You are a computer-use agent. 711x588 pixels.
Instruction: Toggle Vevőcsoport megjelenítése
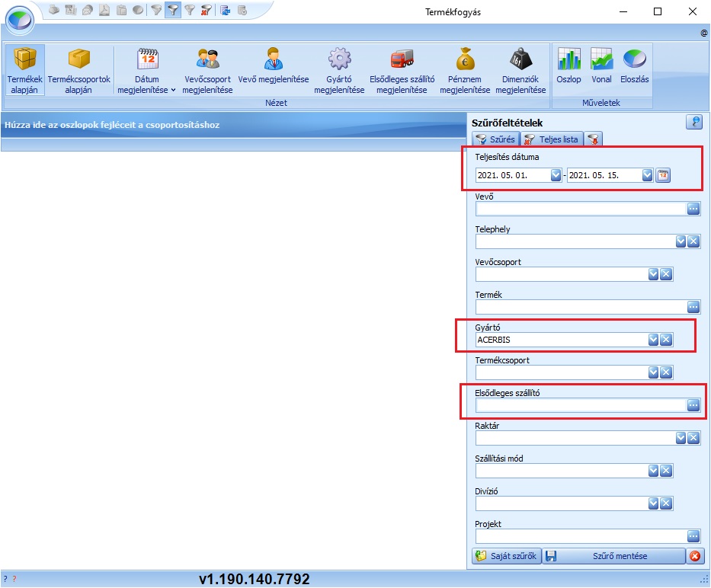pyautogui.click(x=207, y=69)
